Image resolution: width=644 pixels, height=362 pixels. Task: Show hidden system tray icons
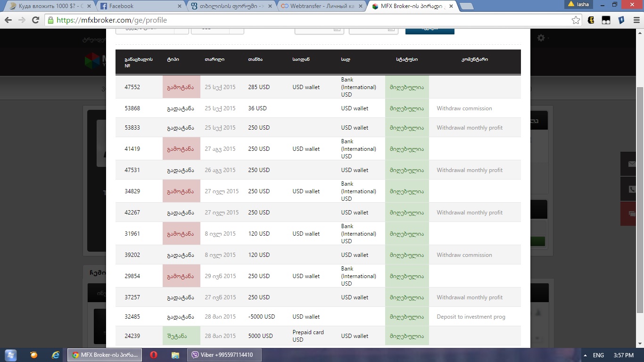point(586,355)
